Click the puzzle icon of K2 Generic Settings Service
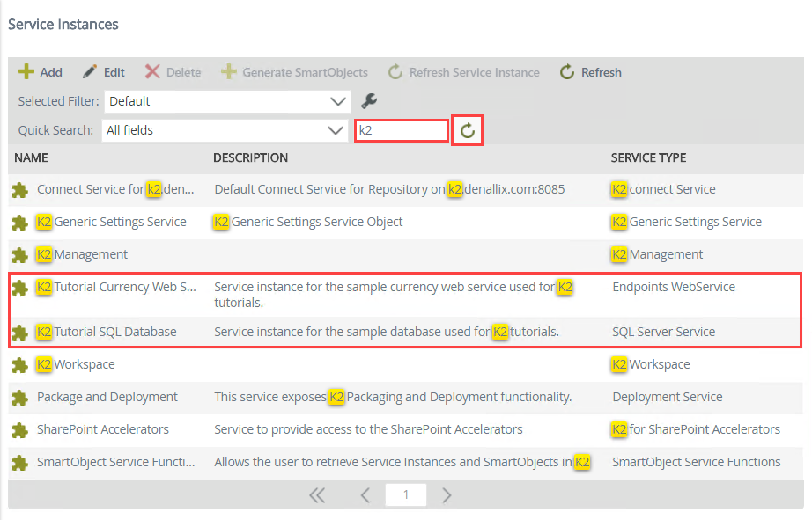Screen dimensions: 812x520 pyautogui.click(x=19, y=223)
